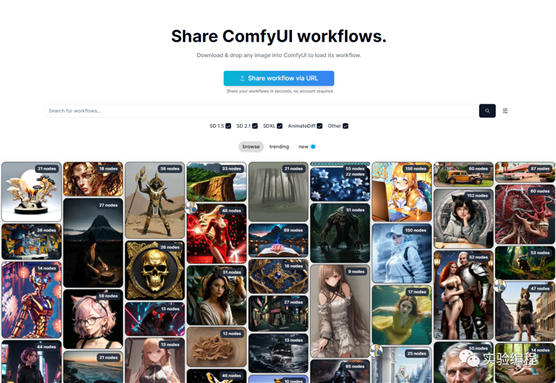The height and width of the screenshot is (383, 556).
Task: Switch to the trending tab
Action: point(279,146)
